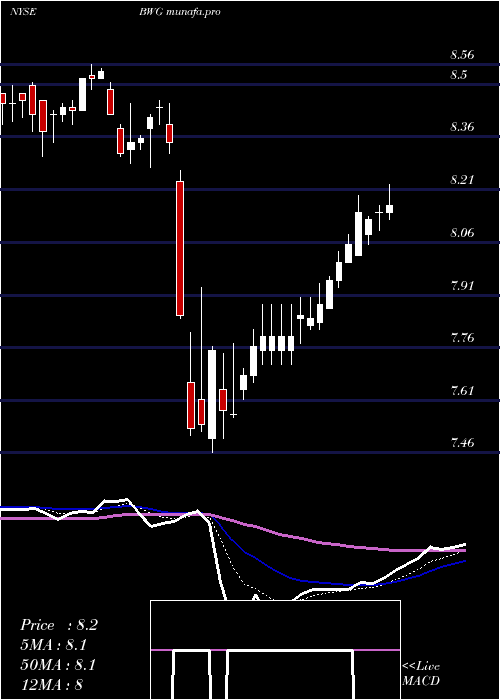
Task: Click the 50MA : 8.1 readout
Action: 57,665
